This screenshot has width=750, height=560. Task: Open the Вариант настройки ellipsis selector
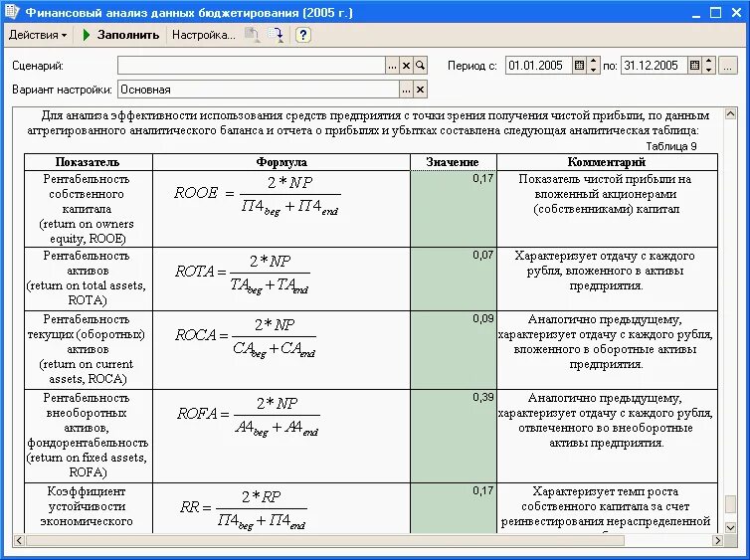[x=406, y=90]
